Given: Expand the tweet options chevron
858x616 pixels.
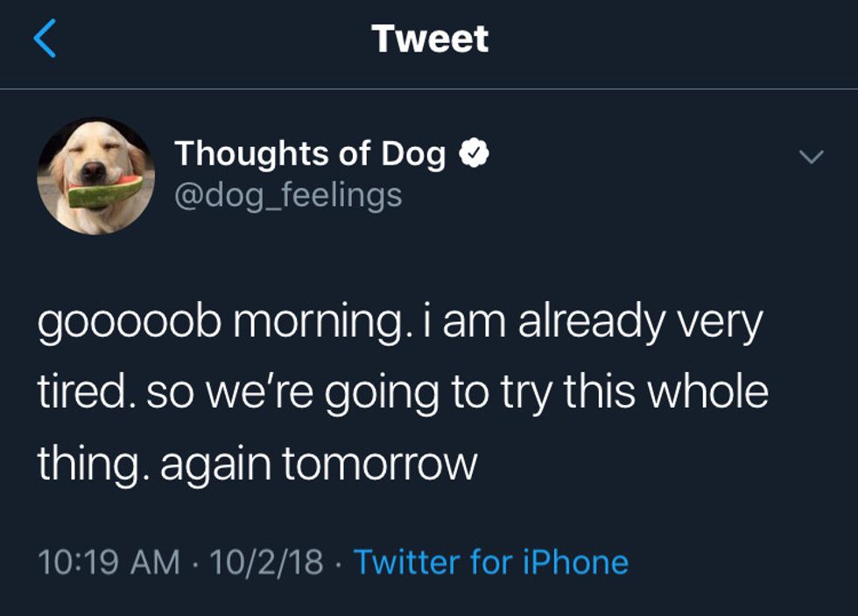Looking at the screenshot, I should (x=812, y=157).
